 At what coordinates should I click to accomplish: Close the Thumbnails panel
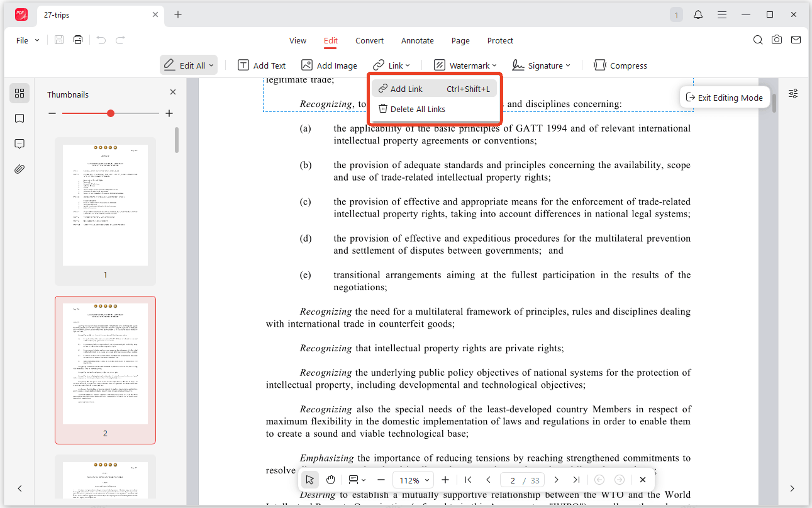173,92
